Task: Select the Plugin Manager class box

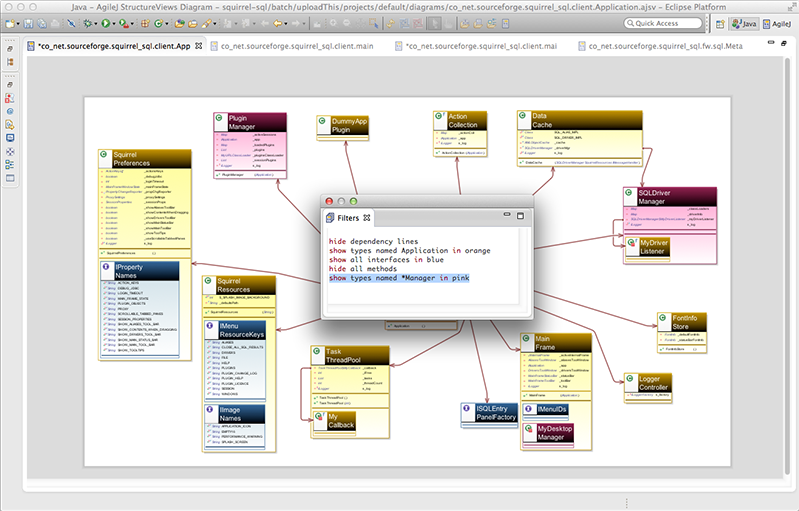Action: 250,146
